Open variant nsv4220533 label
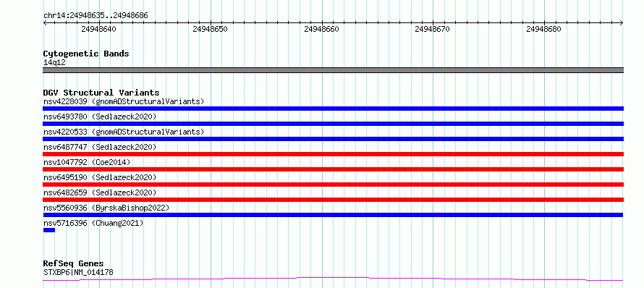Screen dimensions: 644x288 [124, 132]
